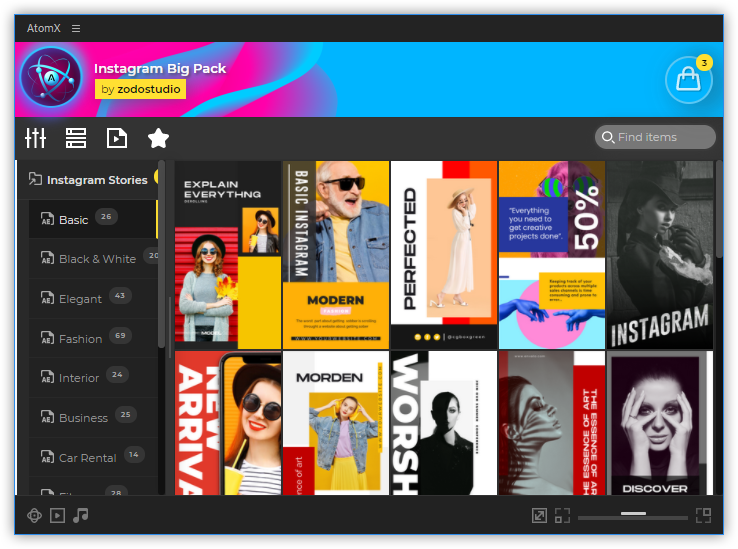Screen dimensions: 738x549
Task: Switch to the list view icon
Action: pos(76,138)
